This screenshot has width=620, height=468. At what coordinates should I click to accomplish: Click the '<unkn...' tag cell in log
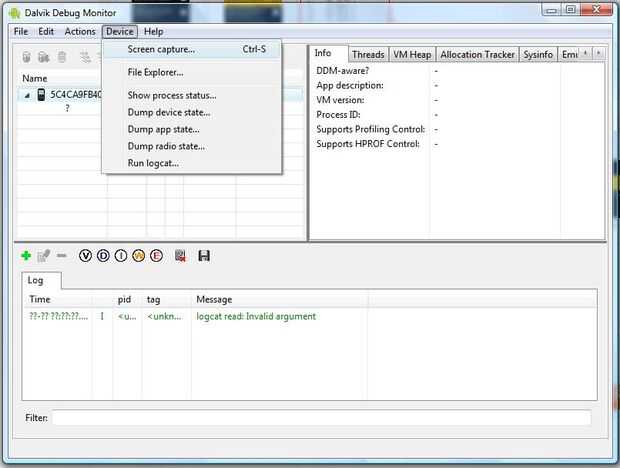click(x=165, y=317)
